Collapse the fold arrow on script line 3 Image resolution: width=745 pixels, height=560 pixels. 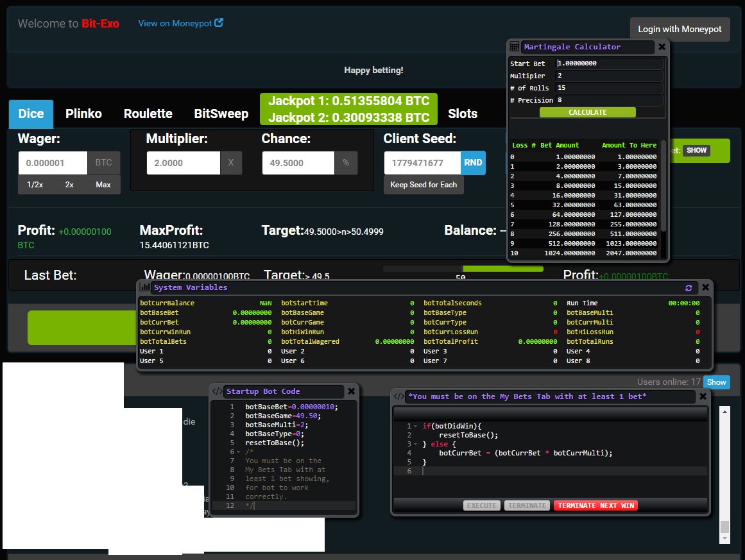pos(416,444)
